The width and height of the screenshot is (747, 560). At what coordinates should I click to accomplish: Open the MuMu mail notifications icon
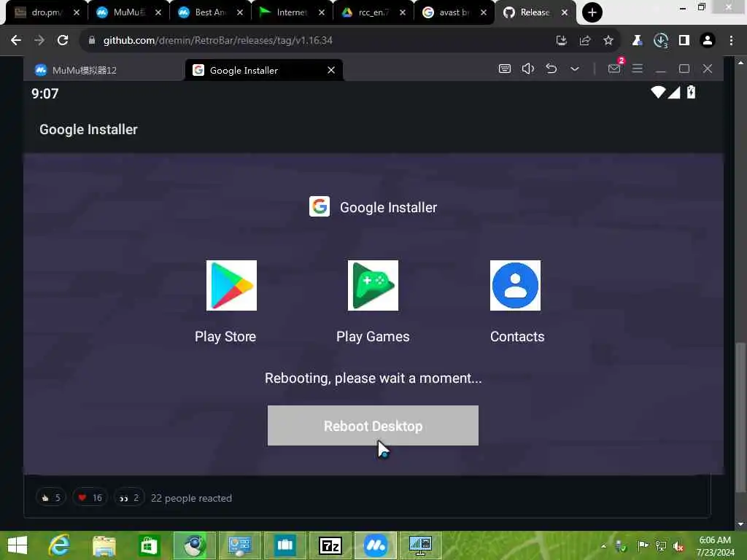pos(614,69)
